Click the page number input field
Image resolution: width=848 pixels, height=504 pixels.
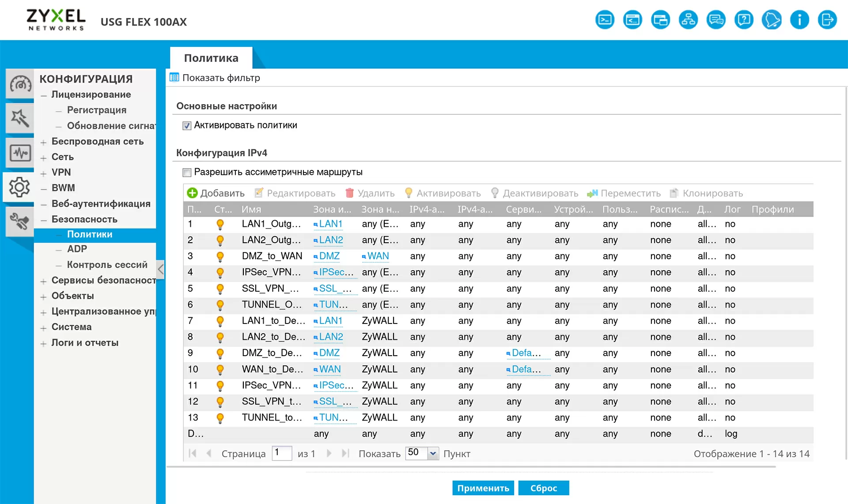[282, 453]
